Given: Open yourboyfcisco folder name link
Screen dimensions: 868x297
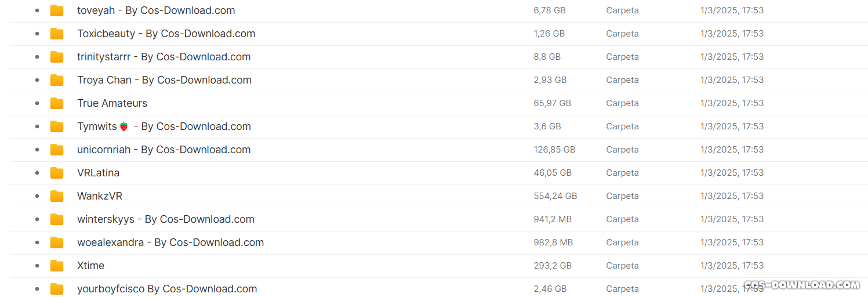Looking at the screenshot, I should [x=167, y=289].
